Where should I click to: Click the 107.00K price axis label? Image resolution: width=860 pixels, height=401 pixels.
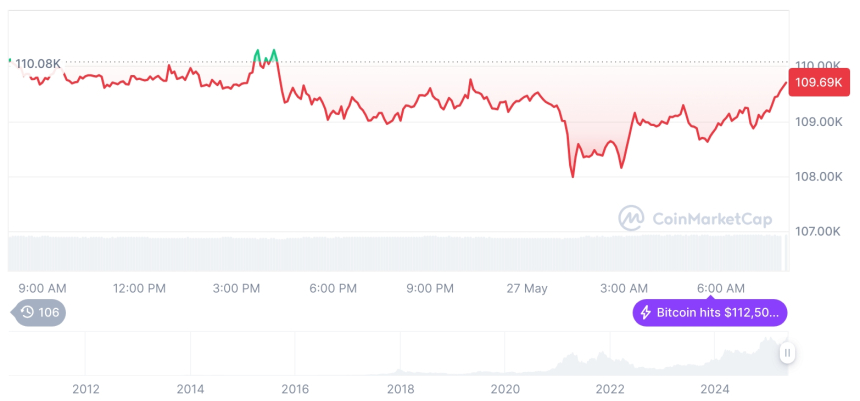[817, 231]
